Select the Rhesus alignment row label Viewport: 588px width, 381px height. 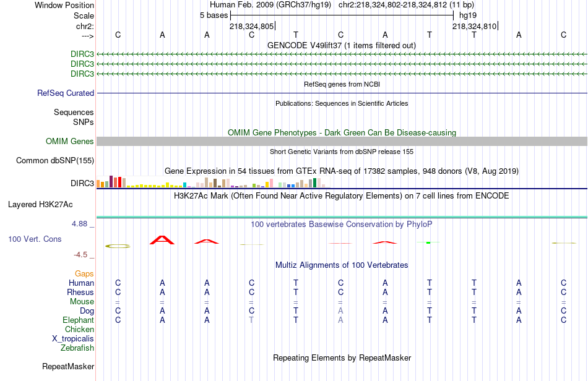(x=80, y=292)
